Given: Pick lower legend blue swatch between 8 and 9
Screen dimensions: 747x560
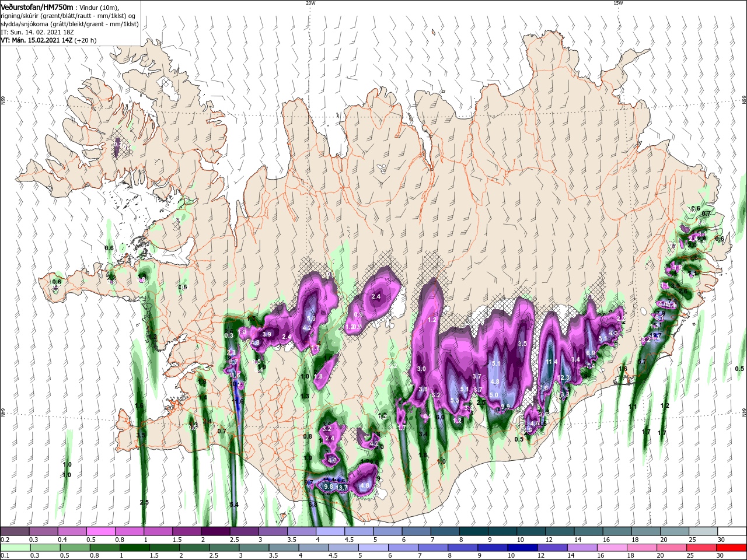Looking at the screenshot, I should (x=463, y=548).
